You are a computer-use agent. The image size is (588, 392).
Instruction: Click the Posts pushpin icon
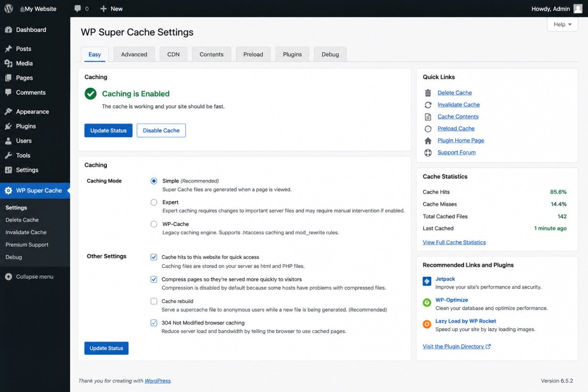[x=8, y=49]
